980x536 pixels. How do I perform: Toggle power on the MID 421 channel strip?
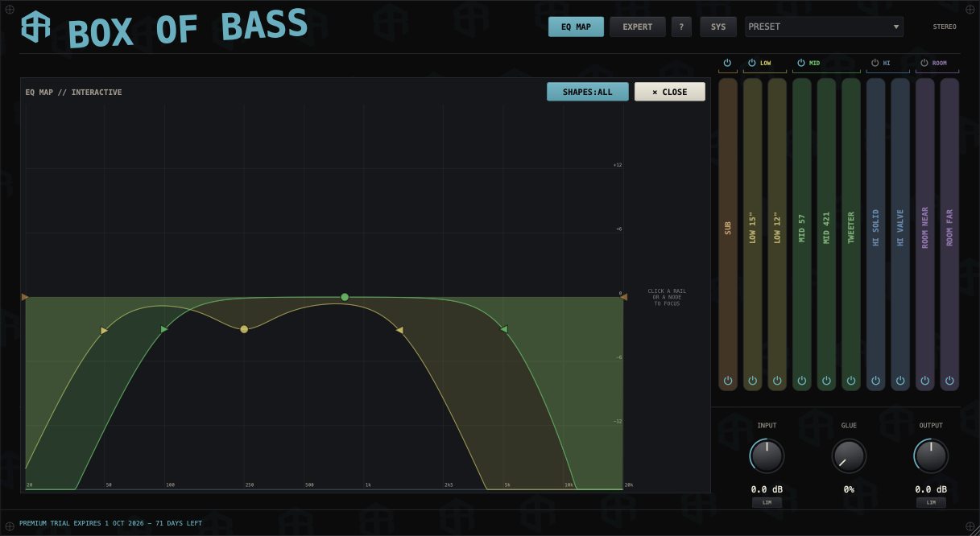click(826, 380)
